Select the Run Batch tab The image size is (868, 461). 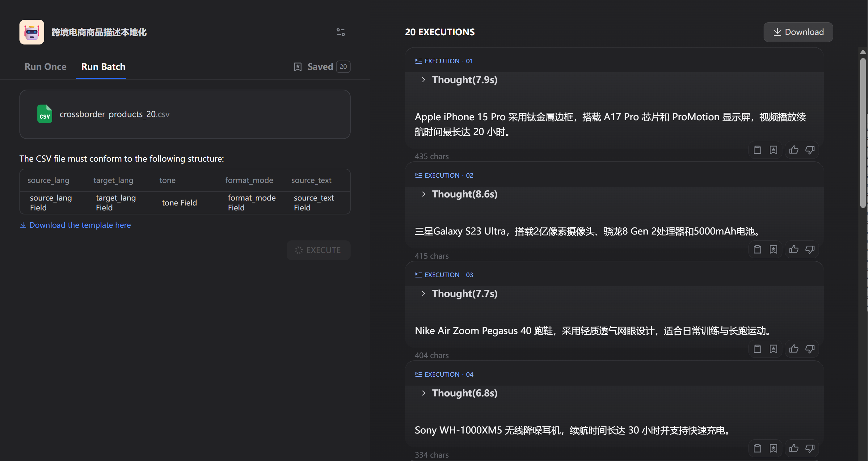[103, 67]
